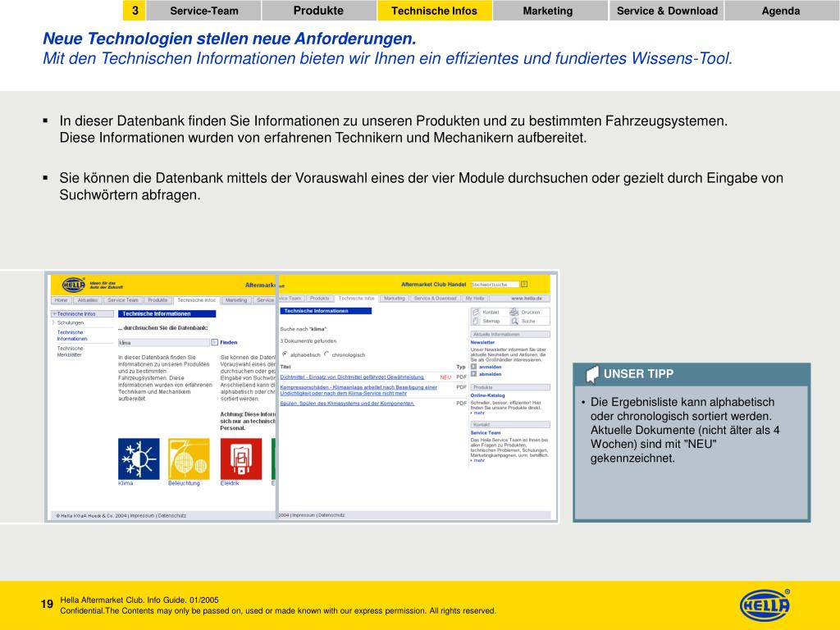Image resolution: width=840 pixels, height=630 pixels.
Task: Click Datenschutz in the search-form screenshot footer
Action: click(x=172, y=515)
